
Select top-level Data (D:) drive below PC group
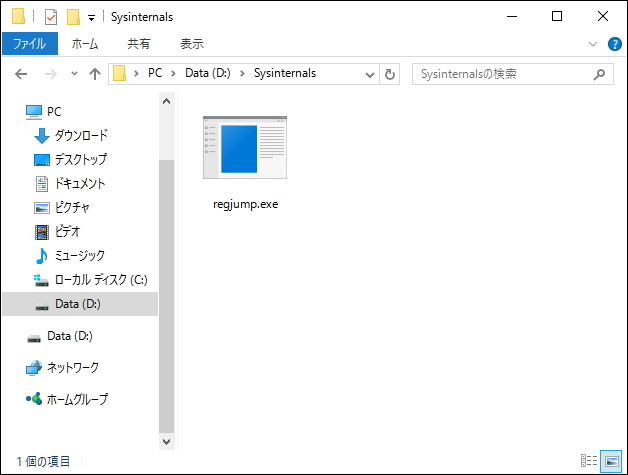[70, 336]
